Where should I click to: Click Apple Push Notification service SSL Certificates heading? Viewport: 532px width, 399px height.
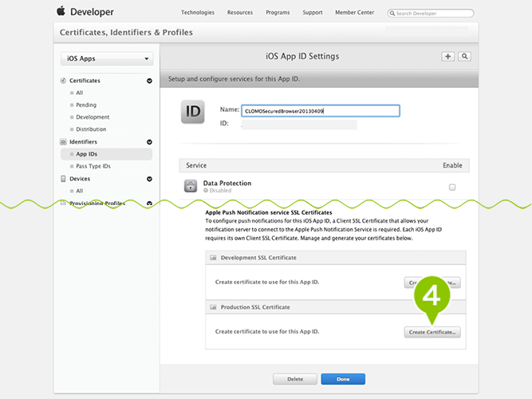tap(269, 212)
